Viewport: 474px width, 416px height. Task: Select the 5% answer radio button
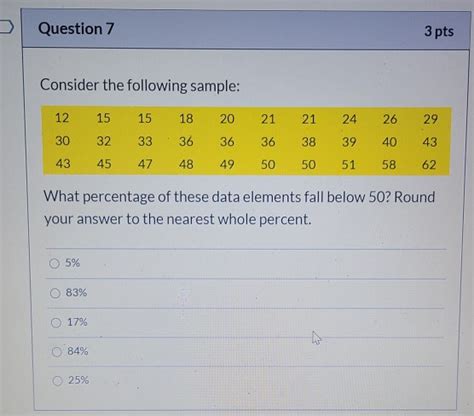tap(54, 263)
